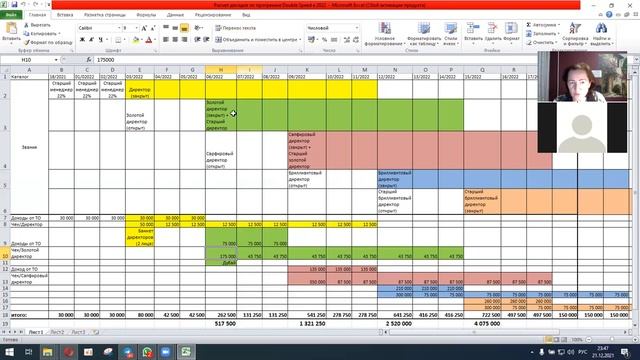The width and height of the screenshot is (640, 360).
Task: Switch to the Рецензирование tab
Action: tap(213, 15)
